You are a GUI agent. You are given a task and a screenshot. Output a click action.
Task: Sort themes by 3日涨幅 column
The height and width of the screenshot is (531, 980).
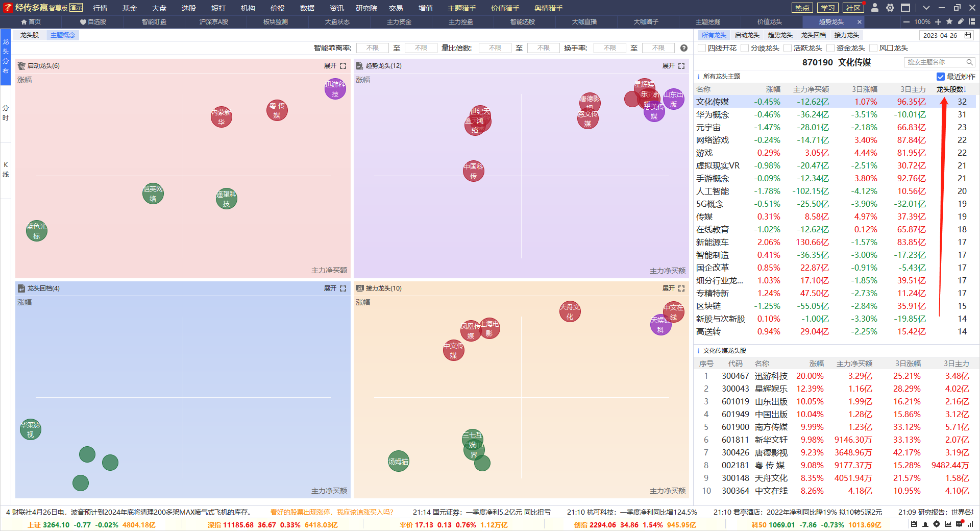tap(865, 89)
